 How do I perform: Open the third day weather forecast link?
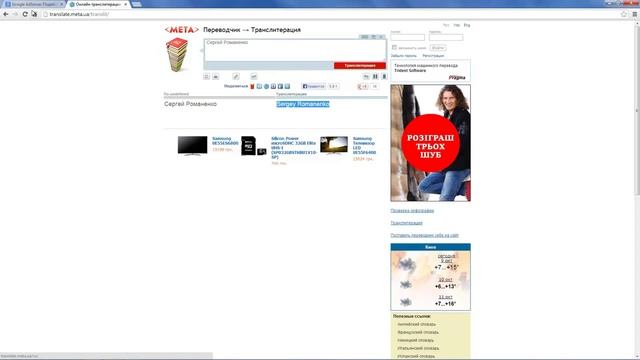point(445,297)
